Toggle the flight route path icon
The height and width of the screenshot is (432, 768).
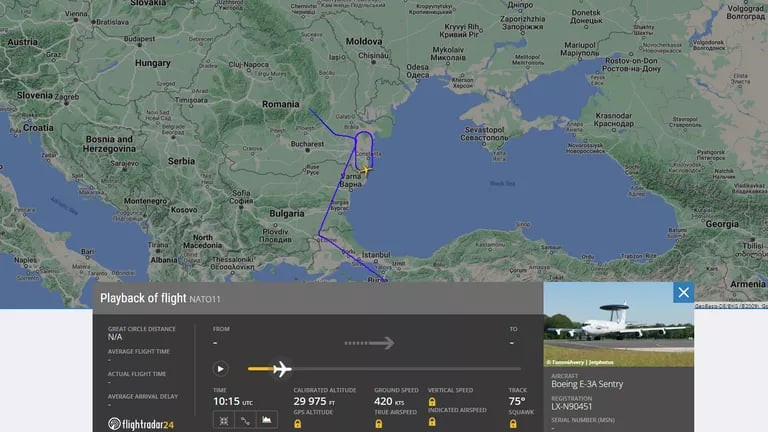pos(244,421)
